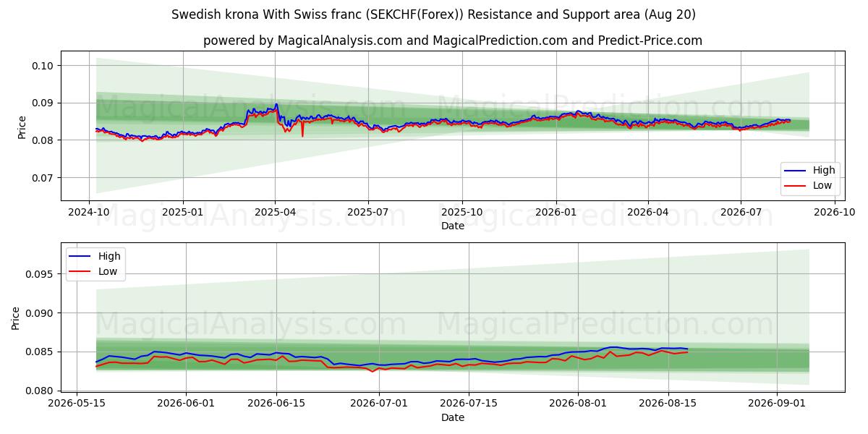
Task: Click the 0.07 tick on top y-axis
Action: coord(43,178)
